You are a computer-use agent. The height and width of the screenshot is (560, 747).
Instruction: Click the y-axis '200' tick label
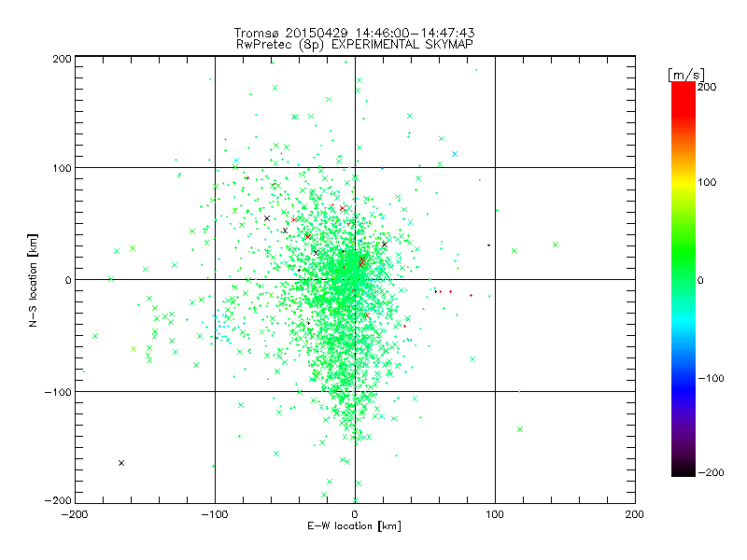(62, 59)
